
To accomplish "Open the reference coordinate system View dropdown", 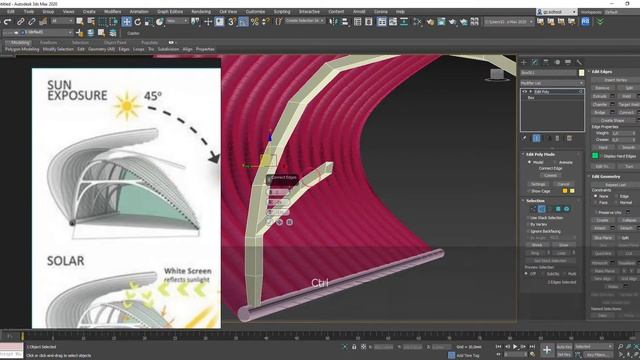I will click(x=177, y=21).
